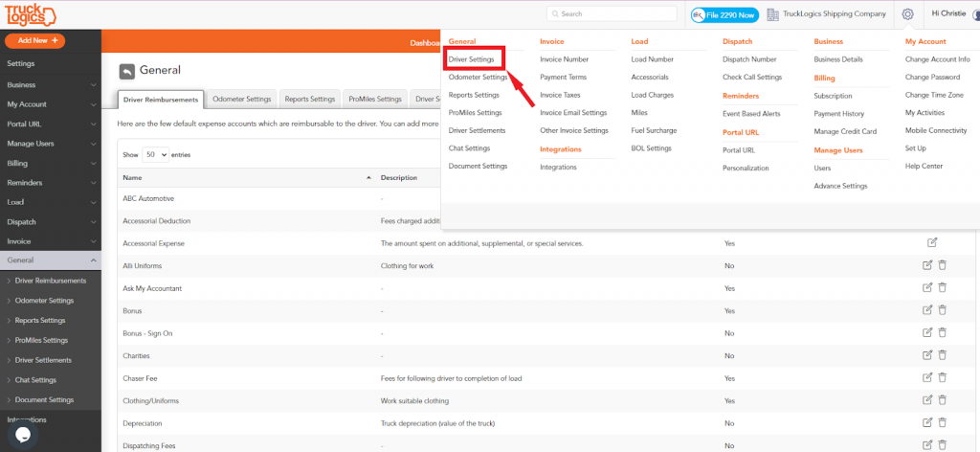Delete the Dispatching Fees row
Viewport: 980px width, 452px height.
(943, 445)
